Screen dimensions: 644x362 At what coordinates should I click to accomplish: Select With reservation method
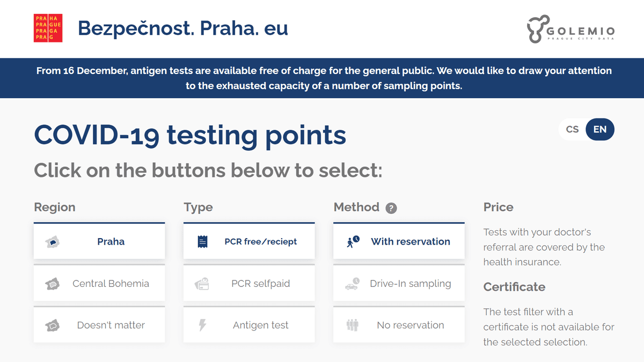(x=410, y=242)
